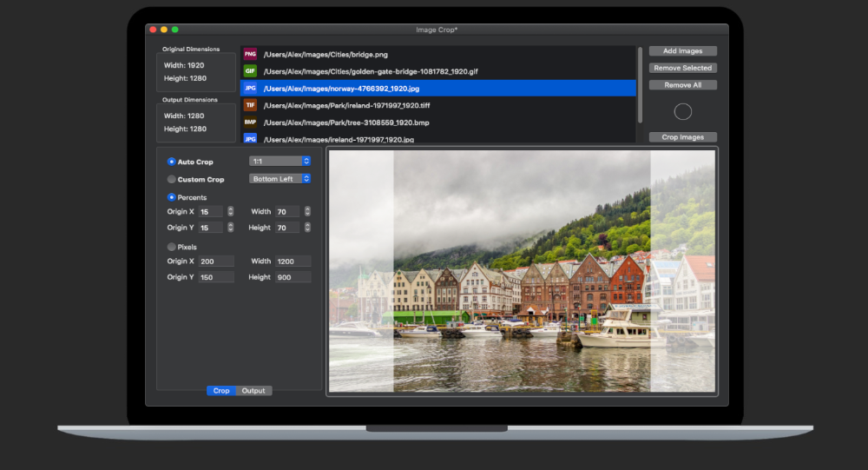Open the 1:1 aspect ratio dropdown
This screenshot has height=470, width=868.
(x=279, y=161)
